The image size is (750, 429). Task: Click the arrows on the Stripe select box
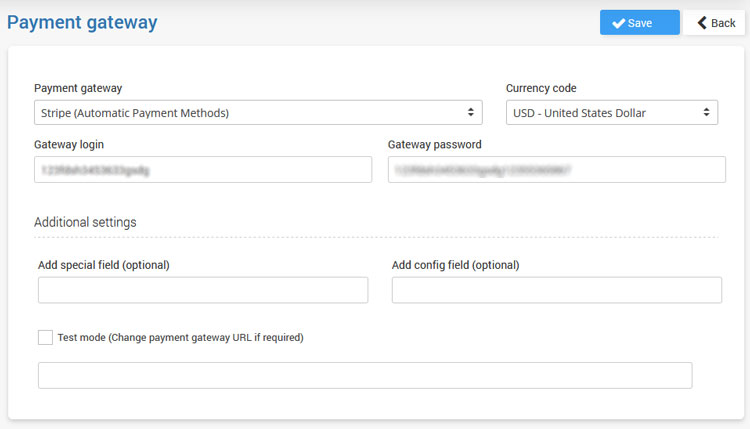(x=471, y=113)
